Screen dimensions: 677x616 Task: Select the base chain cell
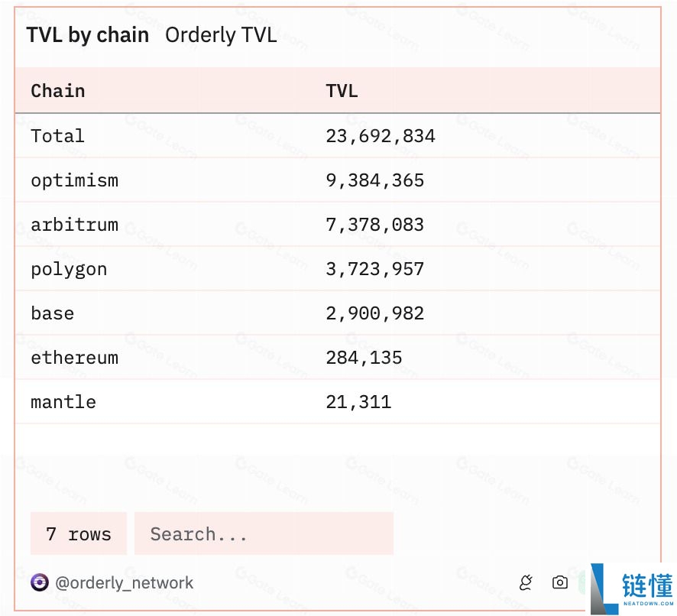[x=52, y=313]
